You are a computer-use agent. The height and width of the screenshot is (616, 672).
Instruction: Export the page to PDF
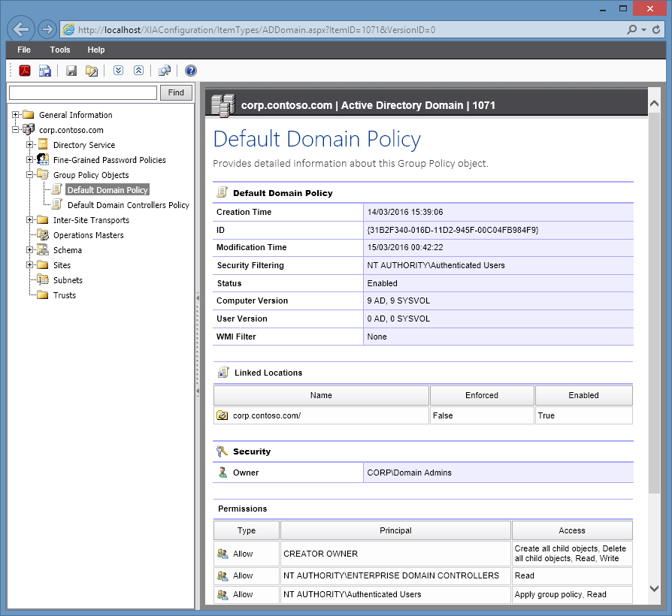tap(23, 71)
